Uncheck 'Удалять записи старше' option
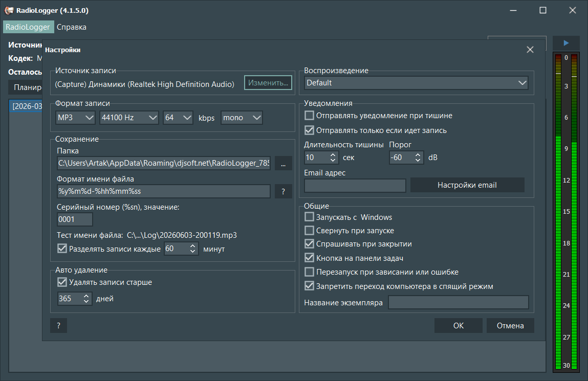The image size is (588, 381). pos(62,282)
